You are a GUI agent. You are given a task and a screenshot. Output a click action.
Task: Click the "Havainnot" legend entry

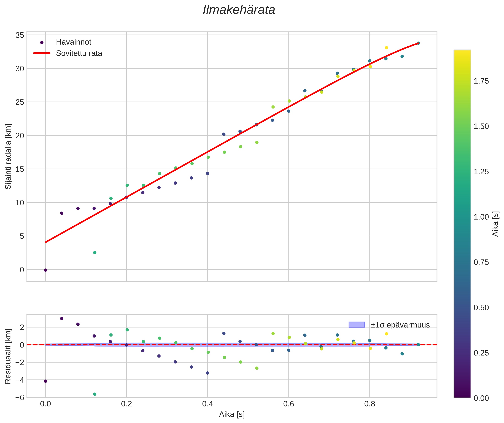click(x=74, y=42)
